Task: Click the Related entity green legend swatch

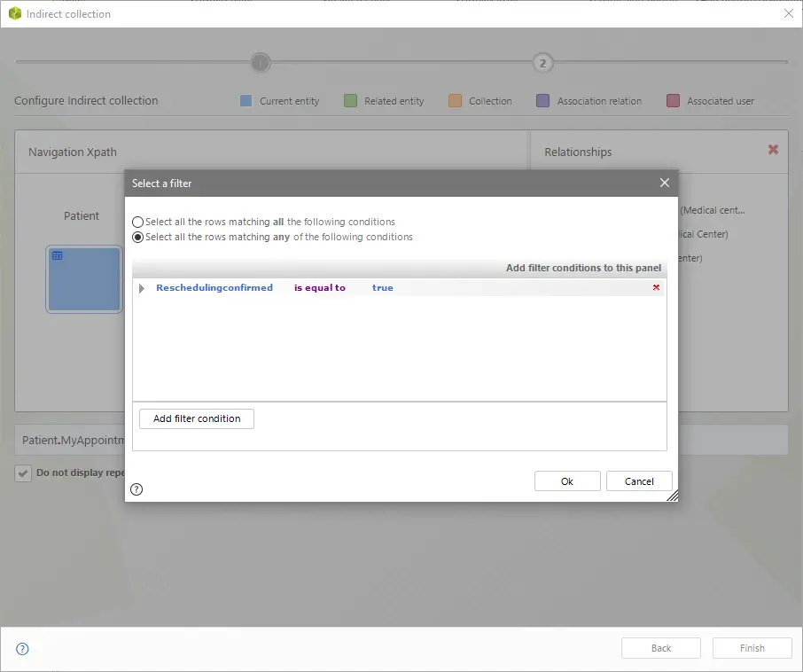Action: (x=350, y=101)
